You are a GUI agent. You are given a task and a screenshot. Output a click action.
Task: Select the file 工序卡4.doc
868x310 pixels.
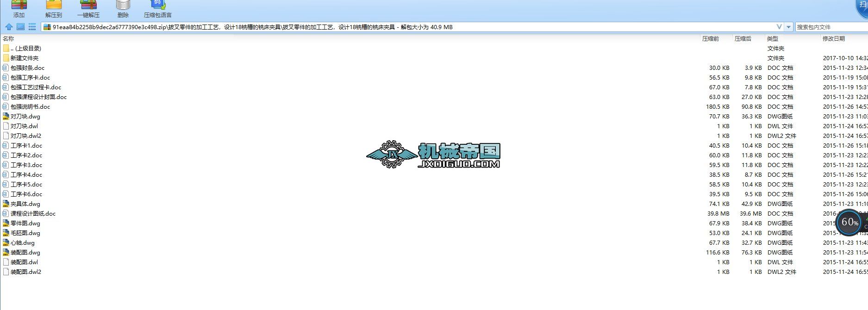click(26, 174)
